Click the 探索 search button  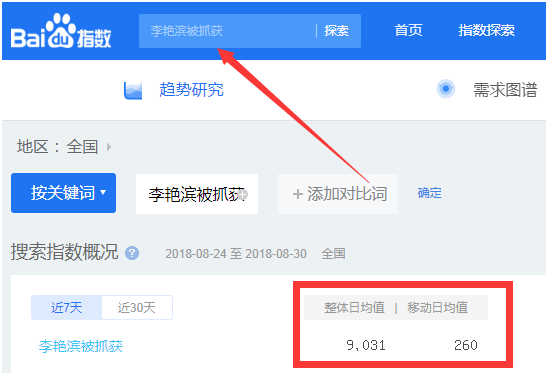(337, 31)
